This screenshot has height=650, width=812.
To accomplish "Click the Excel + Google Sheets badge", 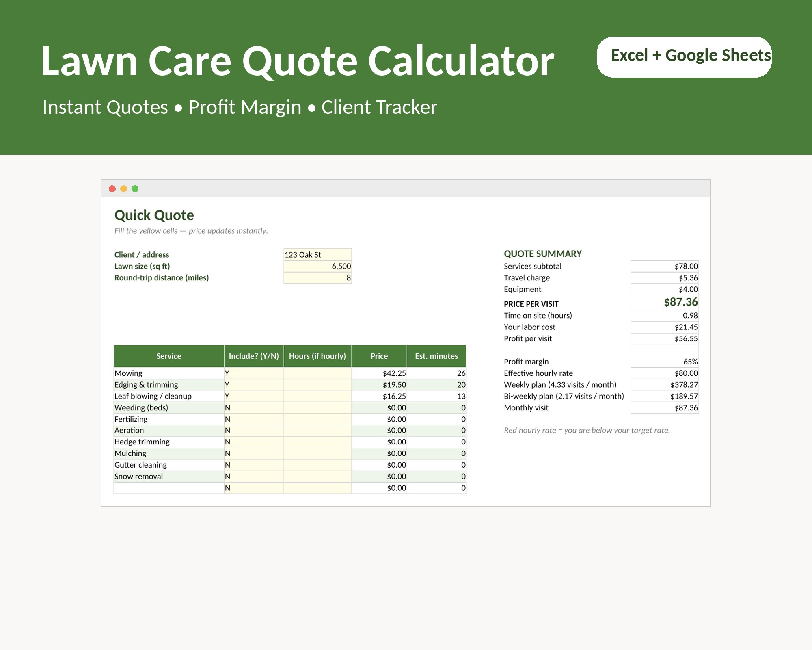I will pos(684,57).
